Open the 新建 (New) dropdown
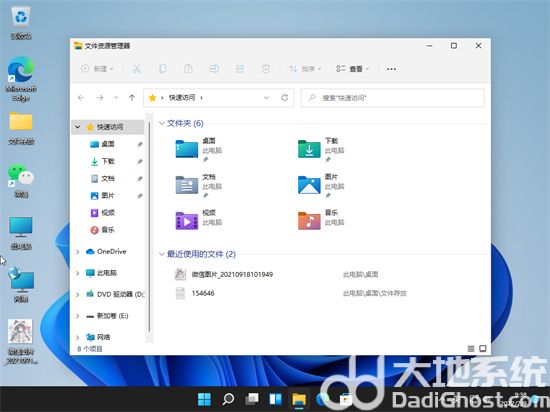Screen dimensions: 550x412 pos(97,69)
